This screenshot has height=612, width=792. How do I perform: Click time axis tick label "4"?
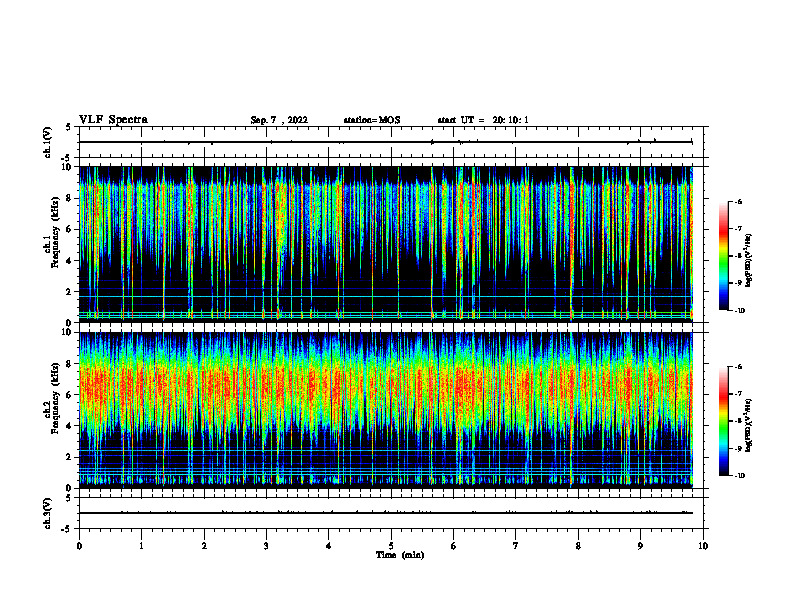(x=329, y=546)
